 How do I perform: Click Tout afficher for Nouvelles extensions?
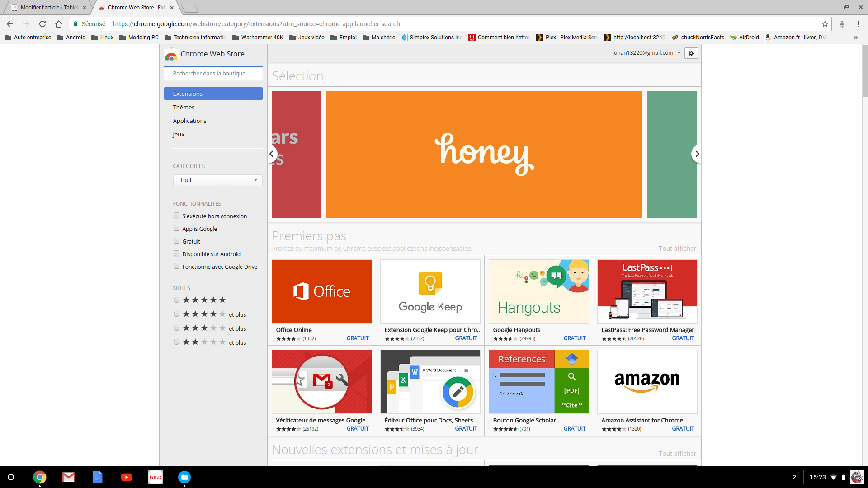coord(677,454)
